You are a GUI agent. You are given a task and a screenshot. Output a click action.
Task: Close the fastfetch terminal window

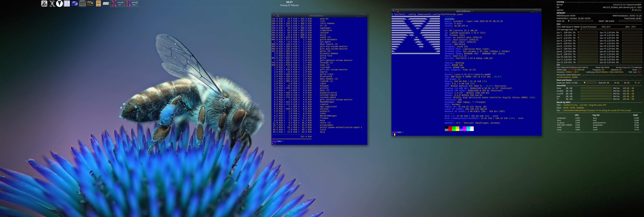[539, 11]
